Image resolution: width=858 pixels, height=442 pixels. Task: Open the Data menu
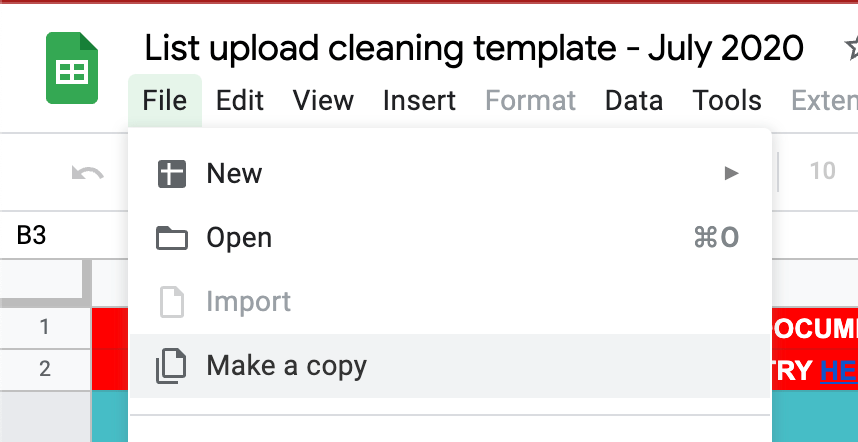pos(634,100)
